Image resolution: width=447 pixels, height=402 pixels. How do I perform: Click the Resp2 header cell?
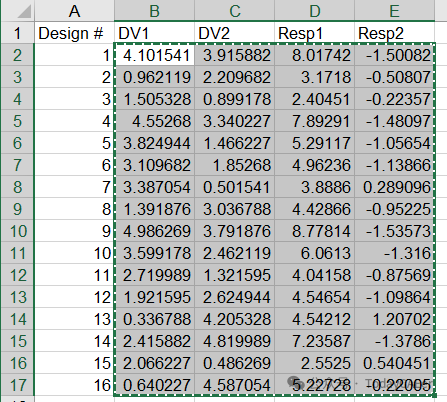(395, 33)
